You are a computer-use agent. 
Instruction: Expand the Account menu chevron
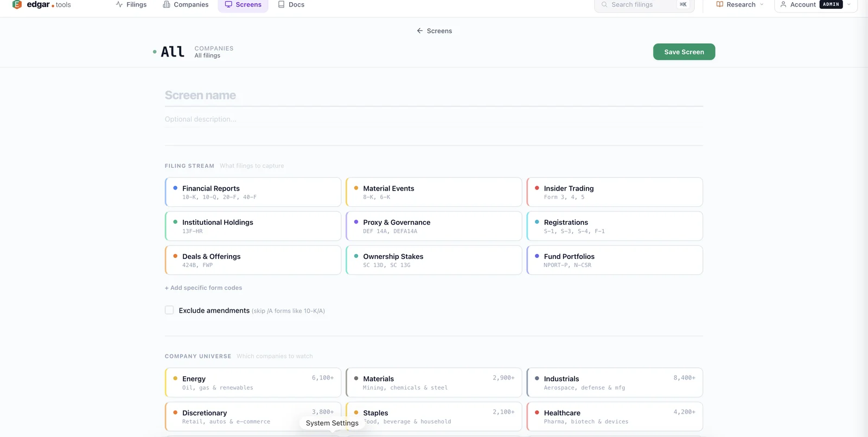[x=849, y=4]
